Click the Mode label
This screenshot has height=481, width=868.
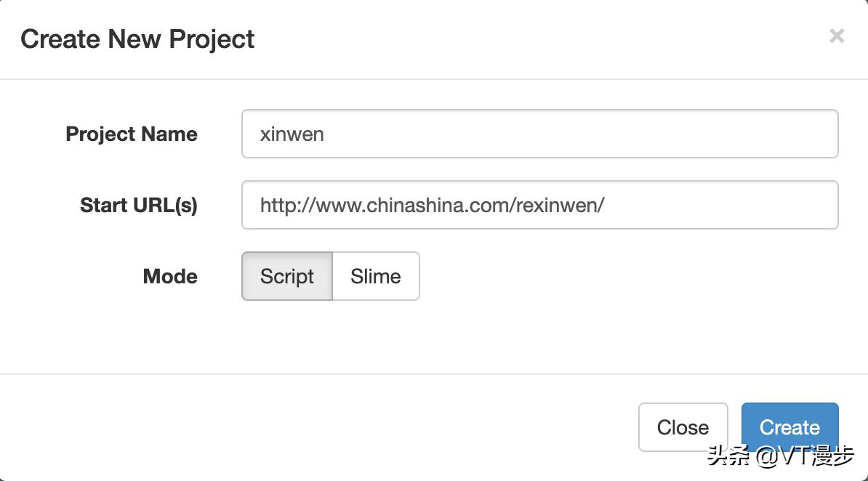tap(170, 276)
